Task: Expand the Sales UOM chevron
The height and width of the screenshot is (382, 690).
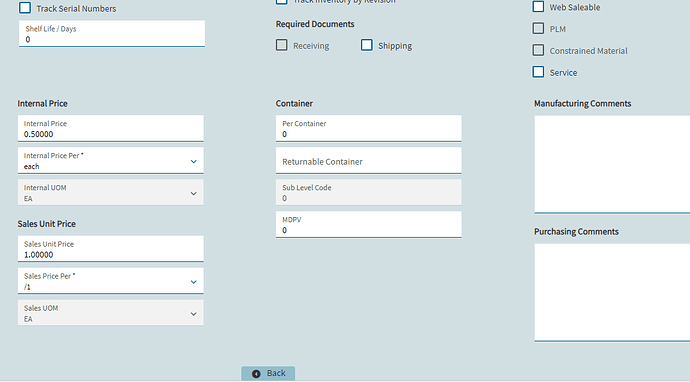Action: [194, 314]
